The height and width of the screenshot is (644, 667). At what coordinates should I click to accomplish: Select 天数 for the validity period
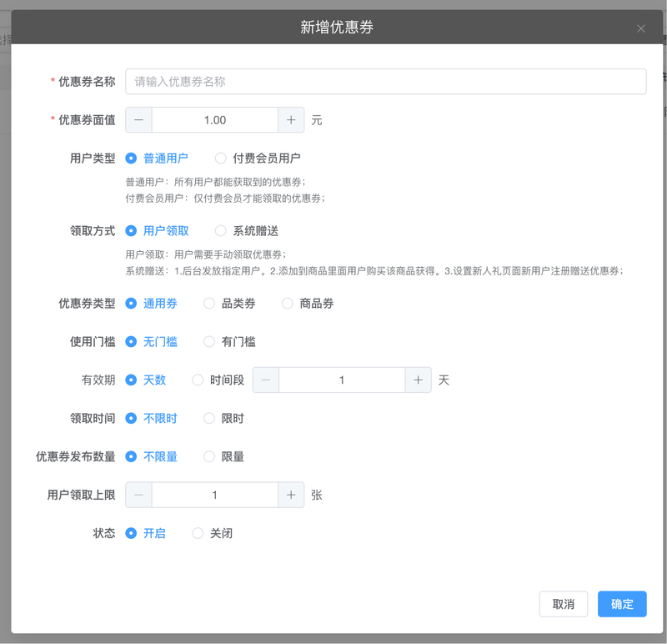(x=145, y=380)
